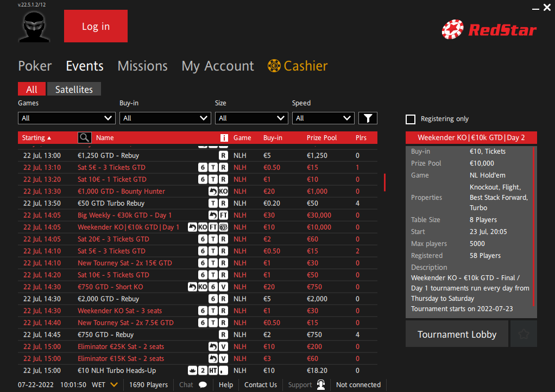555x392 pixels.
Task: Expand the Buy-in dropdown
Action: pos(165,118)
